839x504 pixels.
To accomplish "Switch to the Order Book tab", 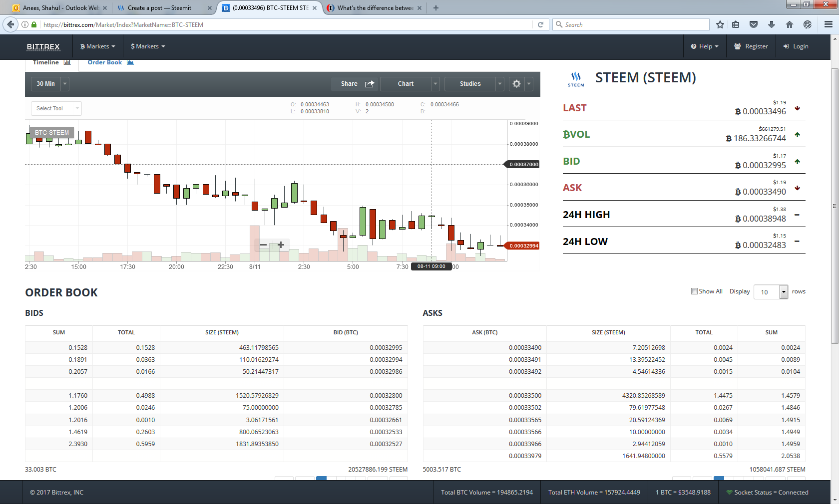I will point(110,62).
